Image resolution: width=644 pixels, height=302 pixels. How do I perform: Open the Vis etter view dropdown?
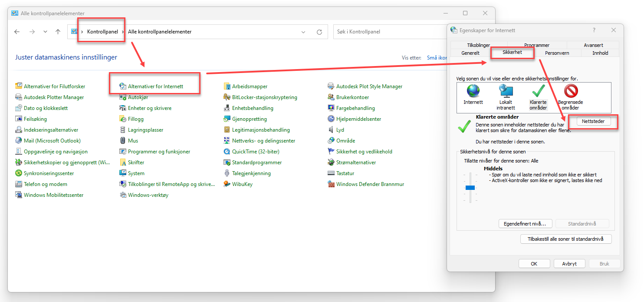436,58
